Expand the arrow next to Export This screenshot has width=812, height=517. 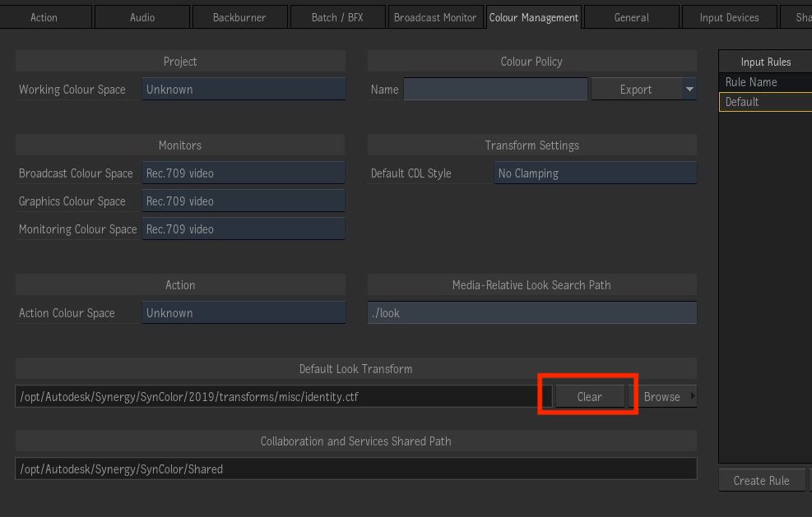point(690,89)
